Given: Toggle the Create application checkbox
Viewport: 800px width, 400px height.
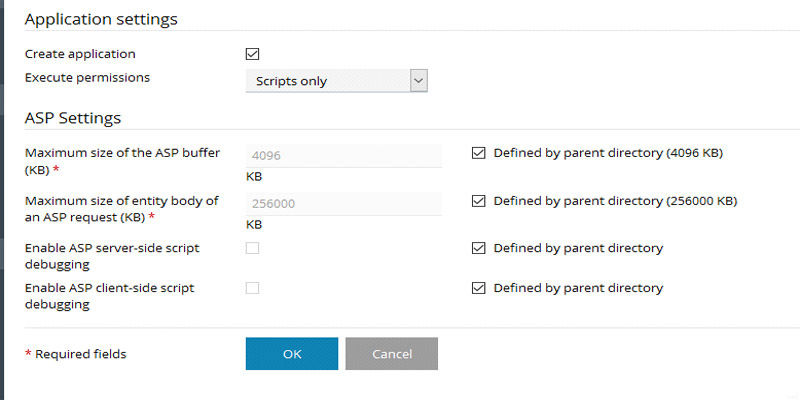Looking at the screenshot, I should (x=253, y=54).
